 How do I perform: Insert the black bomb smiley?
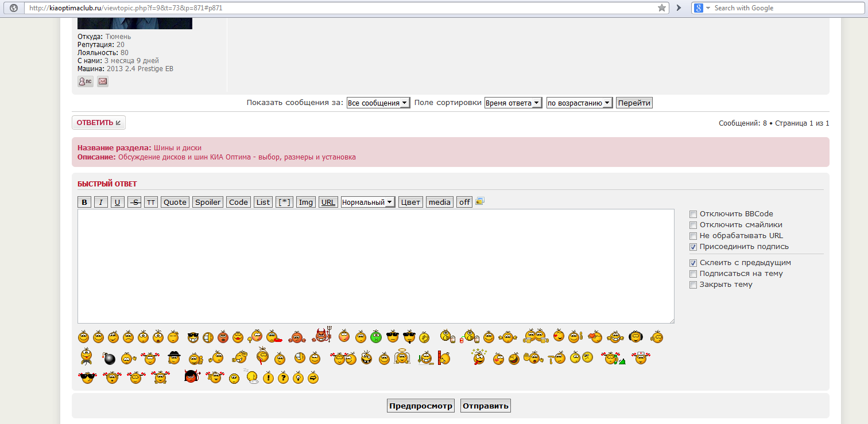(108, 359)
